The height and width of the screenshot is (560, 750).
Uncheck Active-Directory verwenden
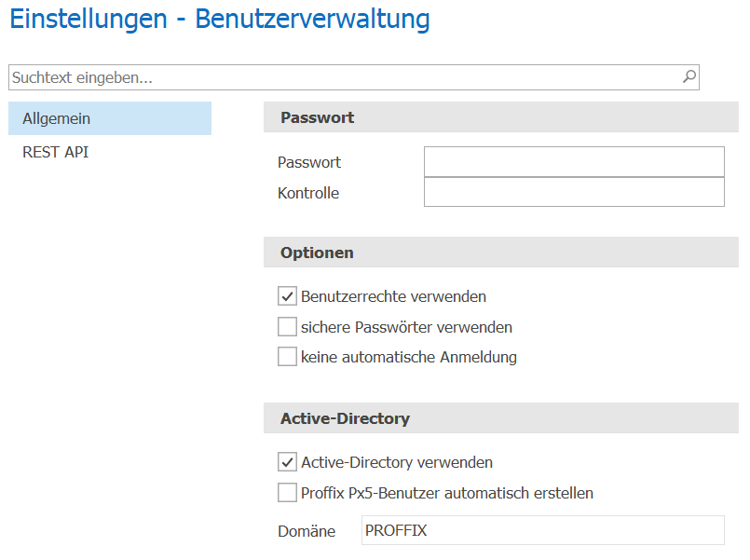click(x=287, y=462)
